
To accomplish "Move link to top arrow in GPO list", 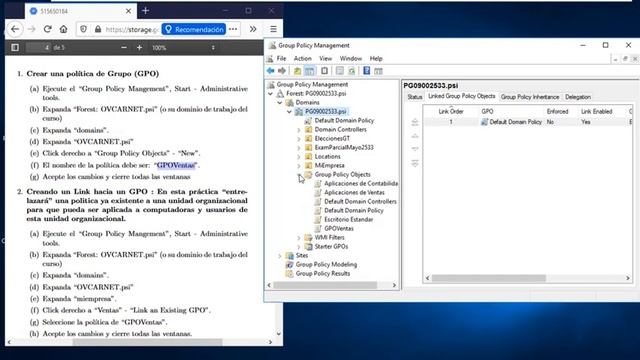I will click(415, 122).
